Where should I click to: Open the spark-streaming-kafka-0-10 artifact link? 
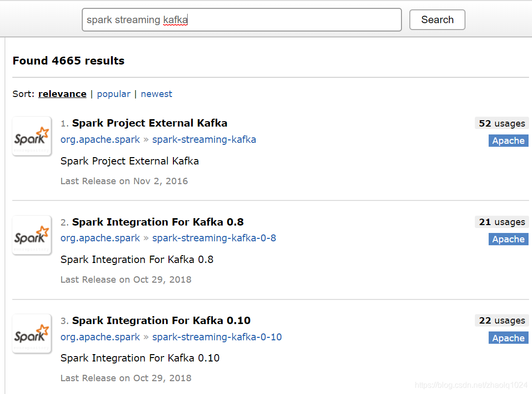click(217, 337)
